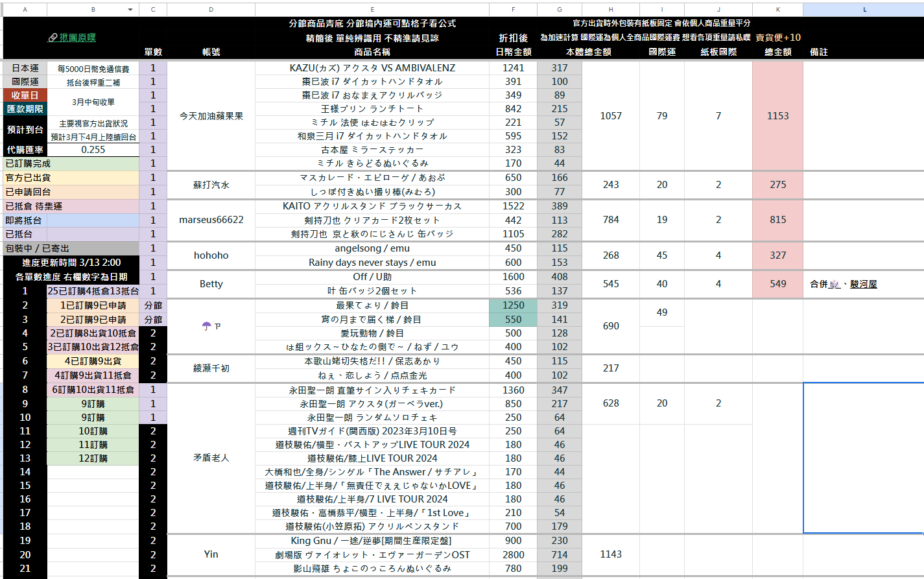Select the 分舘 cell beside 1已訂購9已申請
The height and width of the screenshot is (579, 924).
(x=153, y=305)
